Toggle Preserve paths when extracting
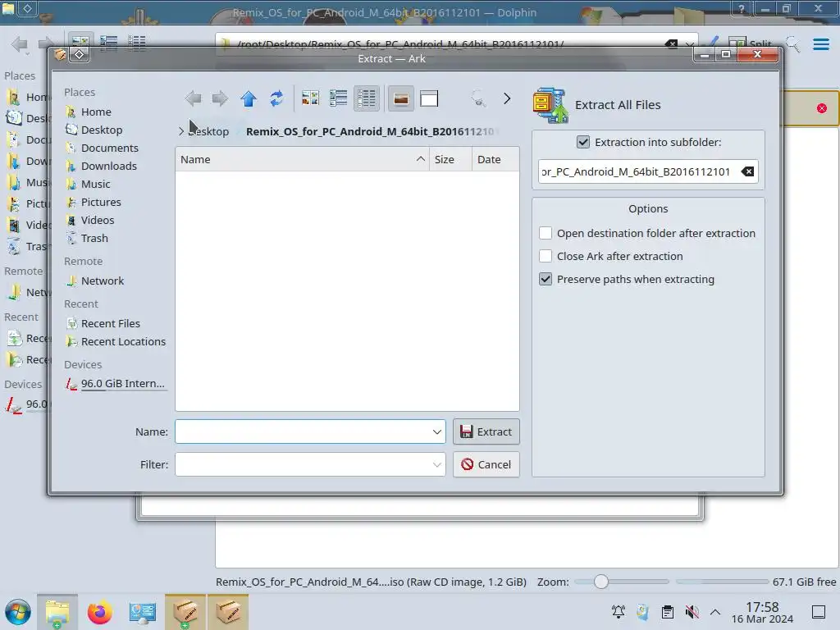This screenshot has width=840, height=630. (x=546, y=279)
